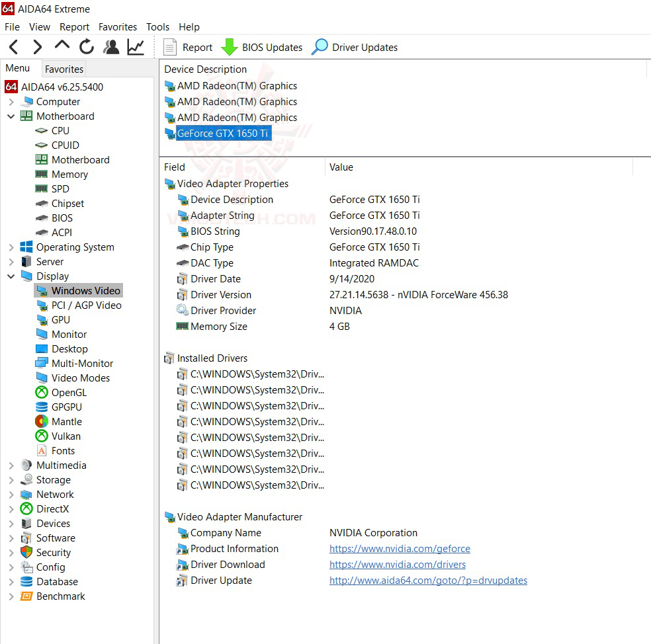Open the Help menu
This screenshot has width=651, height=644.
(189, 27)
